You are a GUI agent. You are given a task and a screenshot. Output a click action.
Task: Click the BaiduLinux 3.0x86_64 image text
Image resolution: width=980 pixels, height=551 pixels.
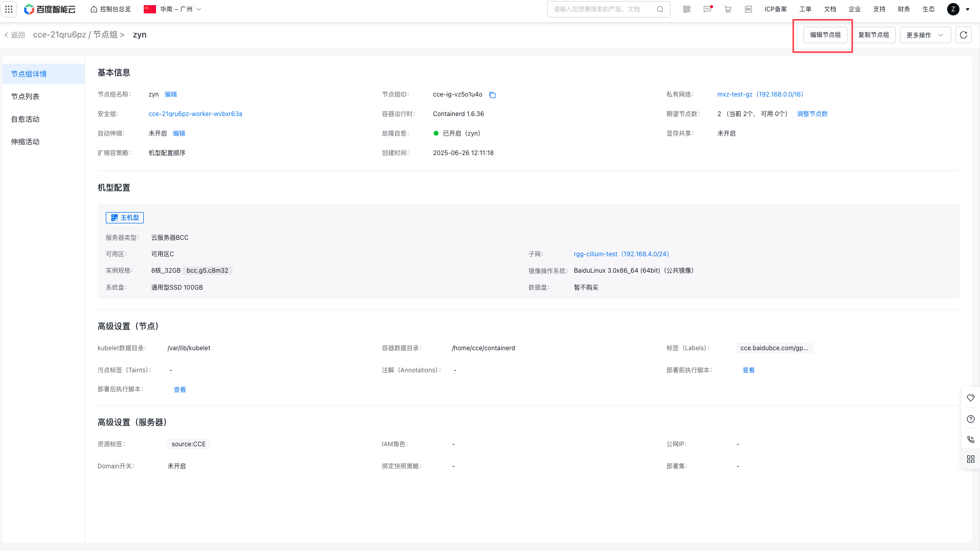click(633, 271)
